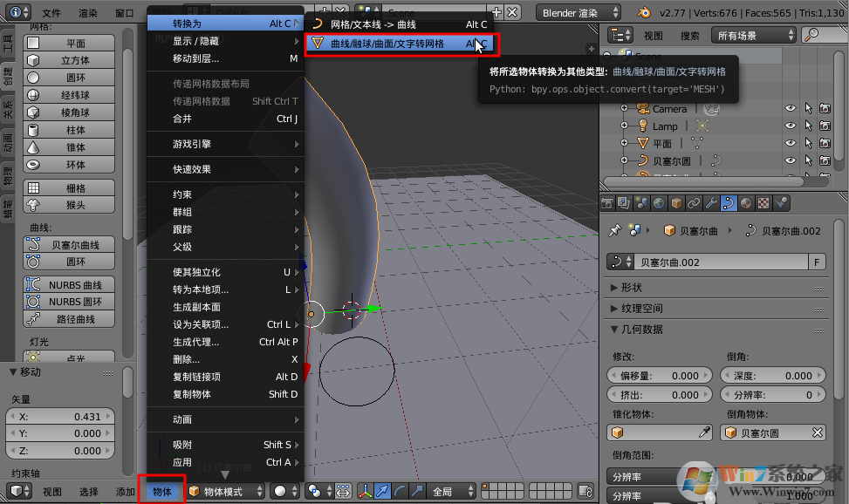The width and height of the screenshot is (849, 504).
Task: Disable Camera renderability in the outliner
Action: click(x=825, y=108)
